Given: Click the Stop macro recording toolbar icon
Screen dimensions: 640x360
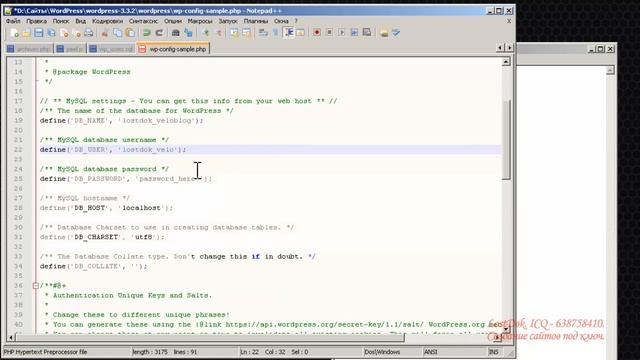Looking at the screenshot, I should (329, 33).
